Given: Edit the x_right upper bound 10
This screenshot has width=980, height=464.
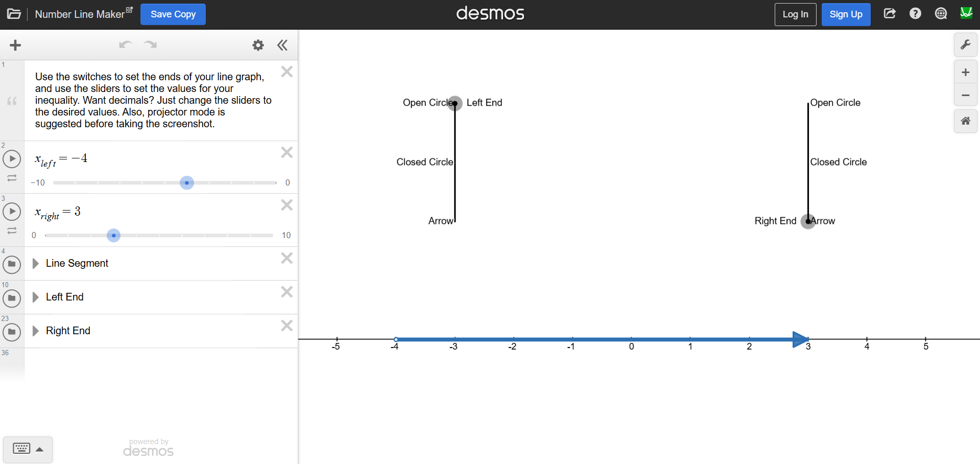Looking at the screenshot, I should coord(286,235).
